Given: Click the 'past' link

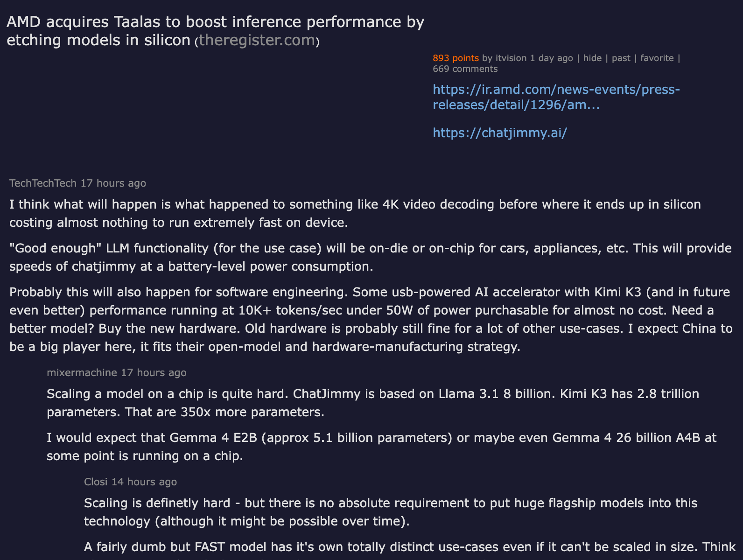Looking at the screenshot, I should pyautogui.click(x=621, y=58).
